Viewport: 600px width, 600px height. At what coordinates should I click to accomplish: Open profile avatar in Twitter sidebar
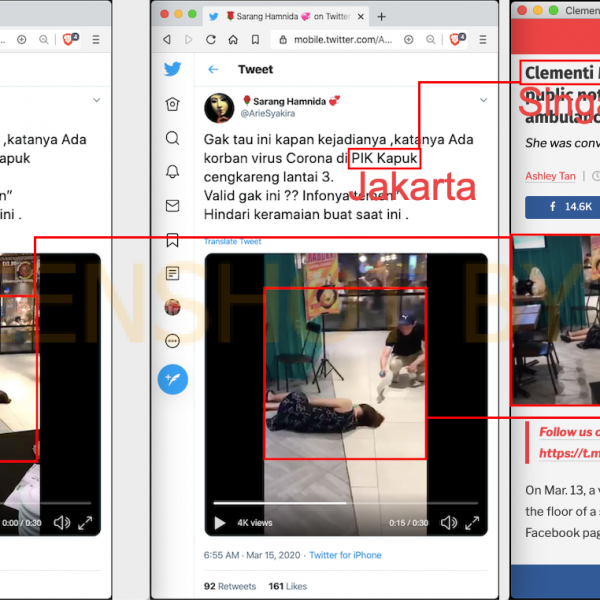click(172, 307)
